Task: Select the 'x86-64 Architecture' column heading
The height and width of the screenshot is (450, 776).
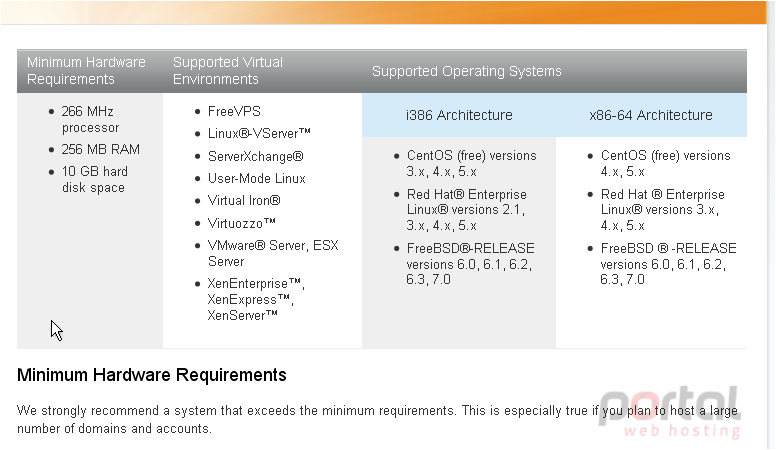Action: click(650, 115)
